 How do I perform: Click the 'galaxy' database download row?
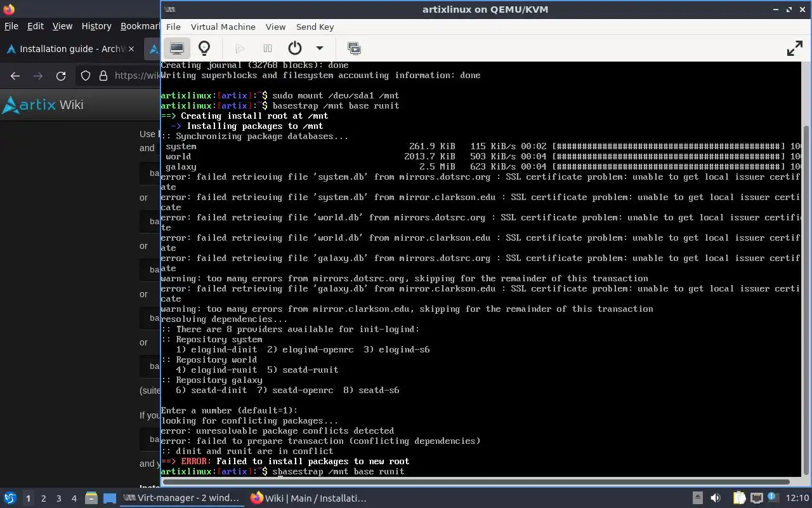pos(481,166)
